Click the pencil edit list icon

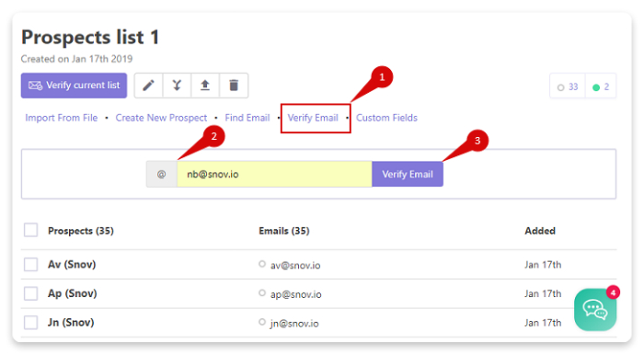(x=148, y=86)
